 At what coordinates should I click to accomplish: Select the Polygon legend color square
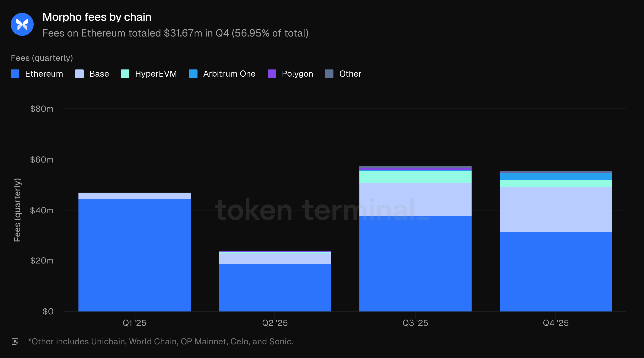click(272, 74)
